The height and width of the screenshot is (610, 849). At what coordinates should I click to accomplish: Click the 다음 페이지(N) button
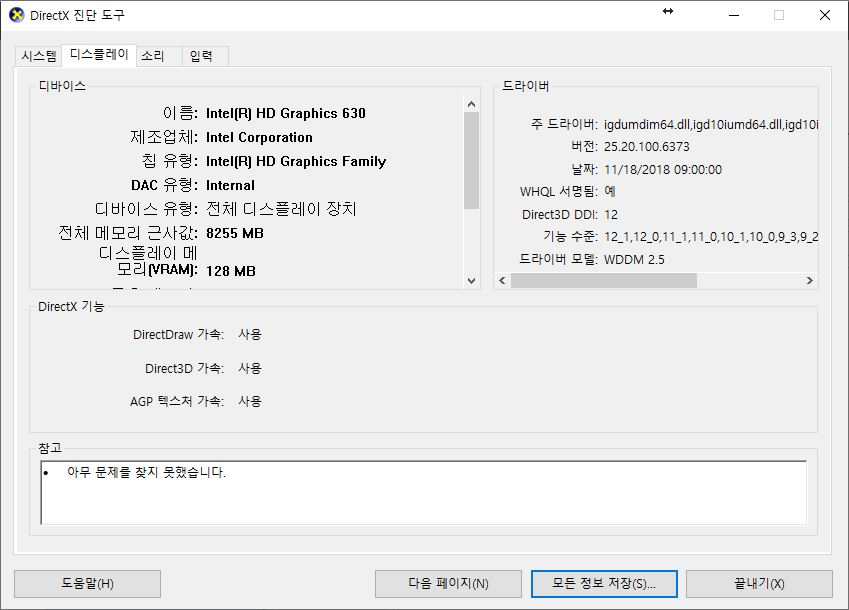click(x=448, y=583)
